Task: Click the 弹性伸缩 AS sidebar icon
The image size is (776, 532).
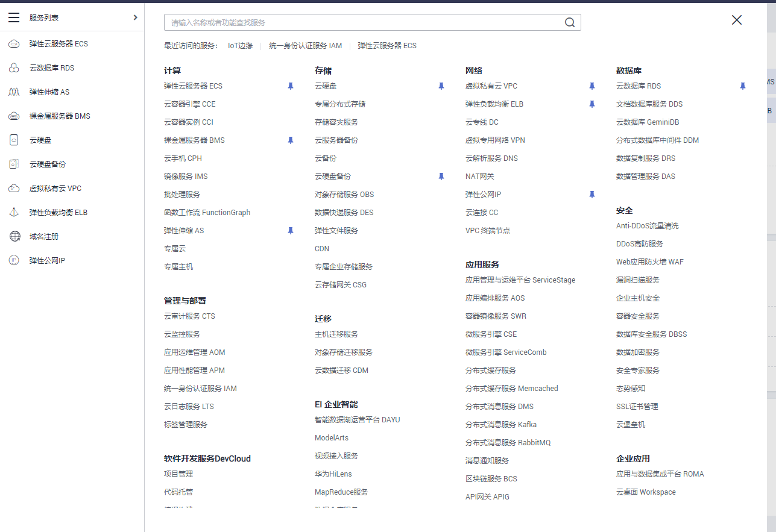Action: 14,92
